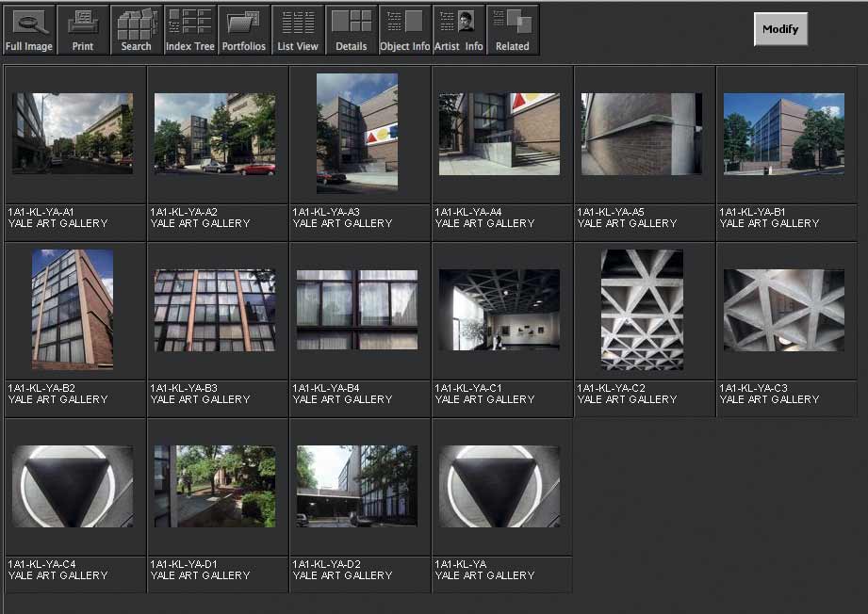Show the Index Tree
Viewport: 868px width, 614px height.
pyautogui.click(x=189, y=29)
